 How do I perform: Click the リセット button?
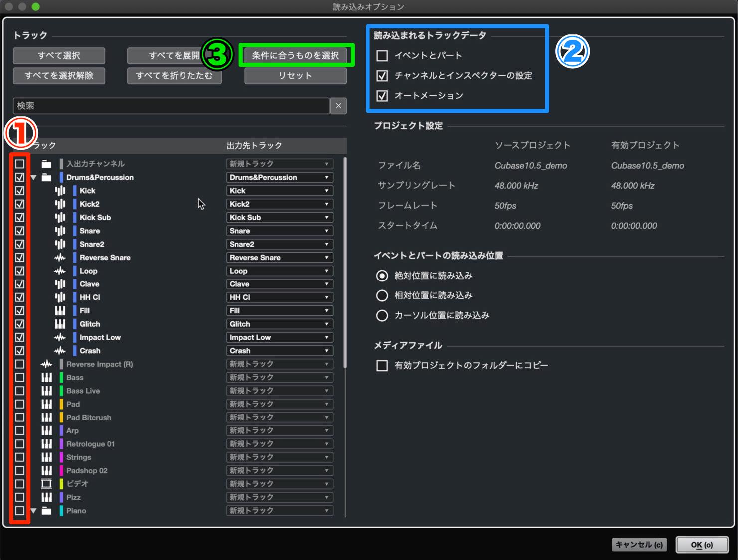[296, 75]
